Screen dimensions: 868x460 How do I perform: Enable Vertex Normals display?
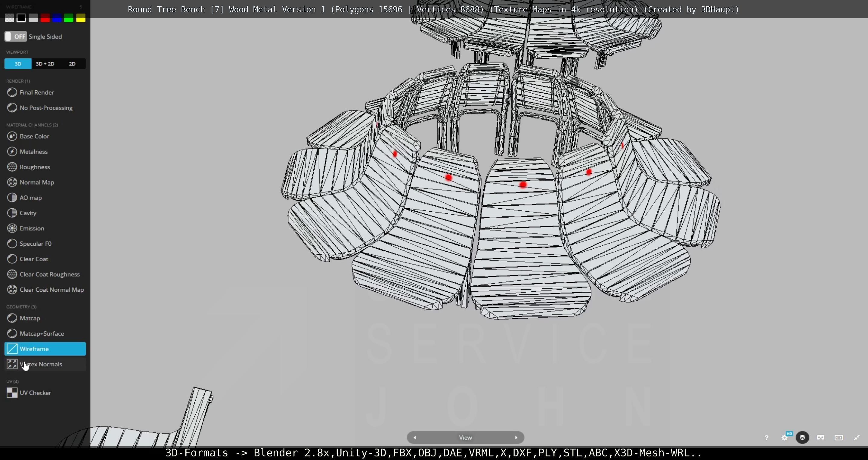tap(45, 364)
